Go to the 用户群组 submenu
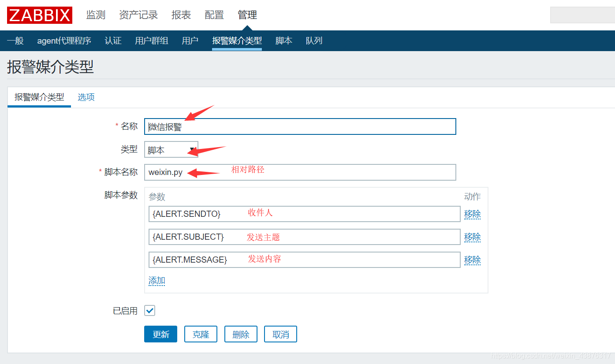The image size is (615, 364). click(x=152, y=41)
